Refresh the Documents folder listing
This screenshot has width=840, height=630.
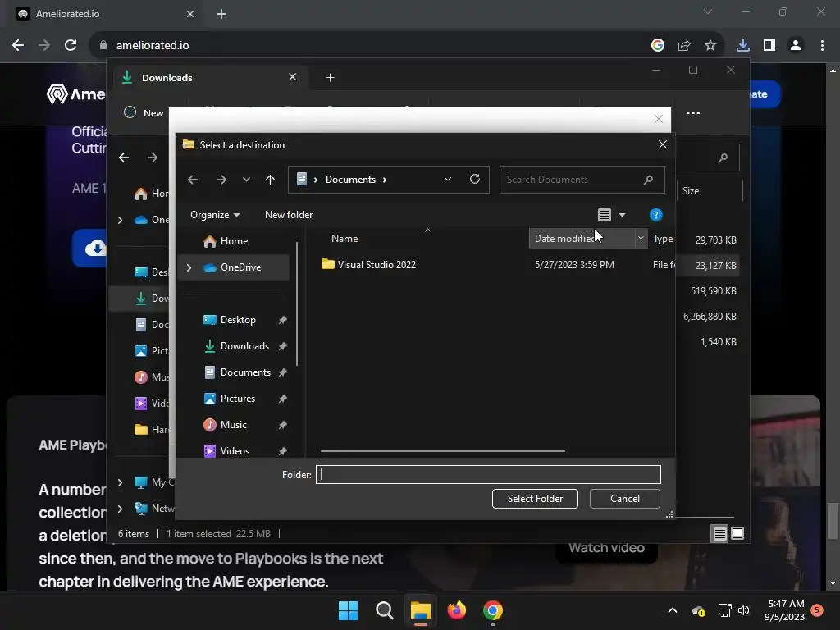coord(475,180)
